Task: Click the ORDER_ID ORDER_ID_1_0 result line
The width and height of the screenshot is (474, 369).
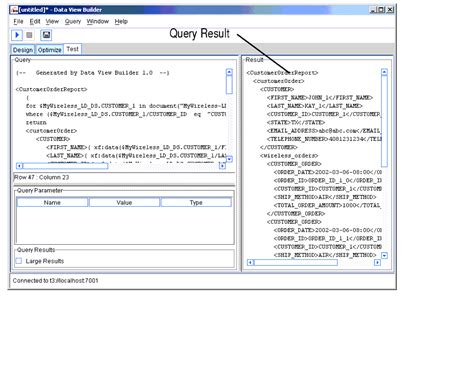Action: (x=327, y=180)
